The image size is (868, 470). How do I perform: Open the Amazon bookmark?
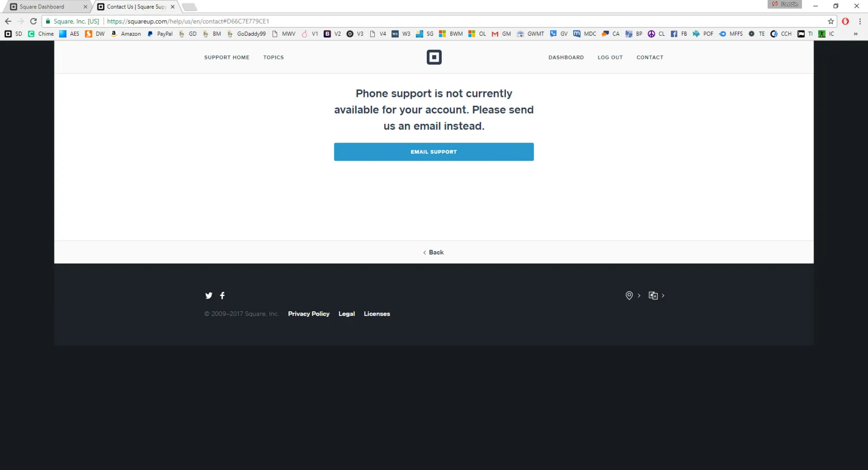click(126, 34)
